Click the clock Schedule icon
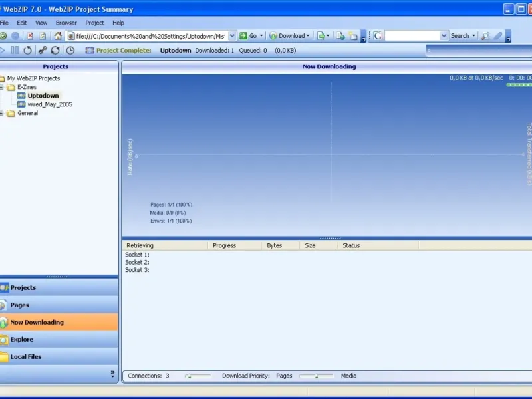Viewport: 532px width, 399px height. click(70, 51)
